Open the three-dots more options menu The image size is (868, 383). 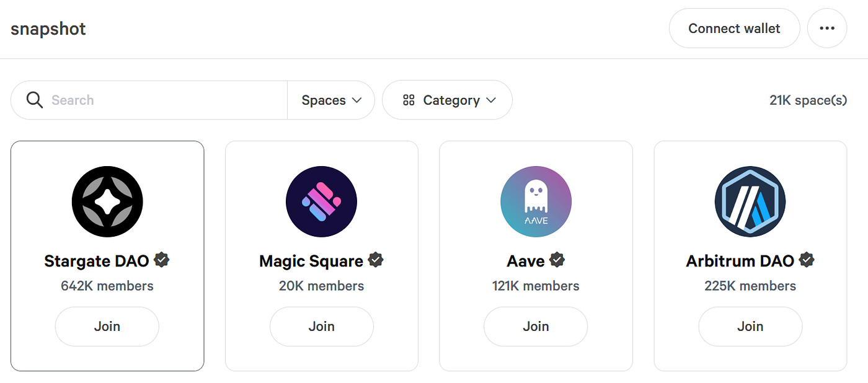pos(827,28)
